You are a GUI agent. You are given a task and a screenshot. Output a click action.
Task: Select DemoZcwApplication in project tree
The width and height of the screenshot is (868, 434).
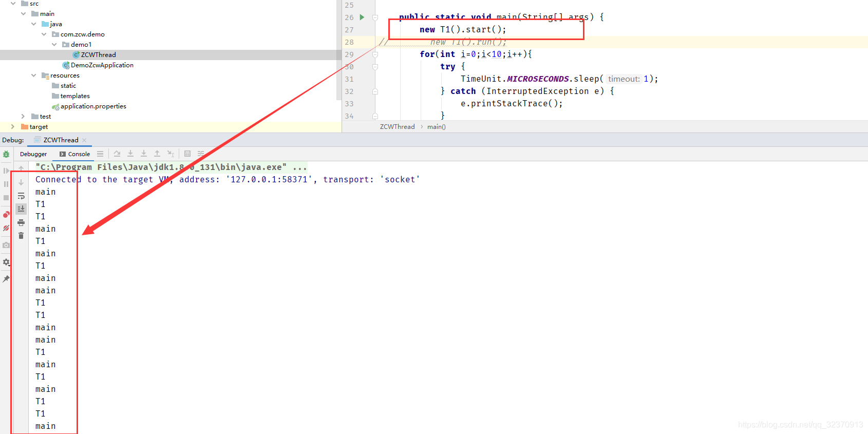coord(98,65)
